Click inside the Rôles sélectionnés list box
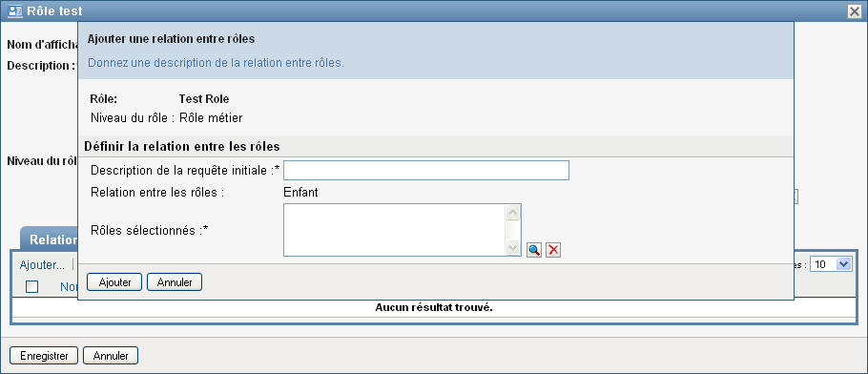Viewport: 868px width, 374px height. tap(394, 230)
